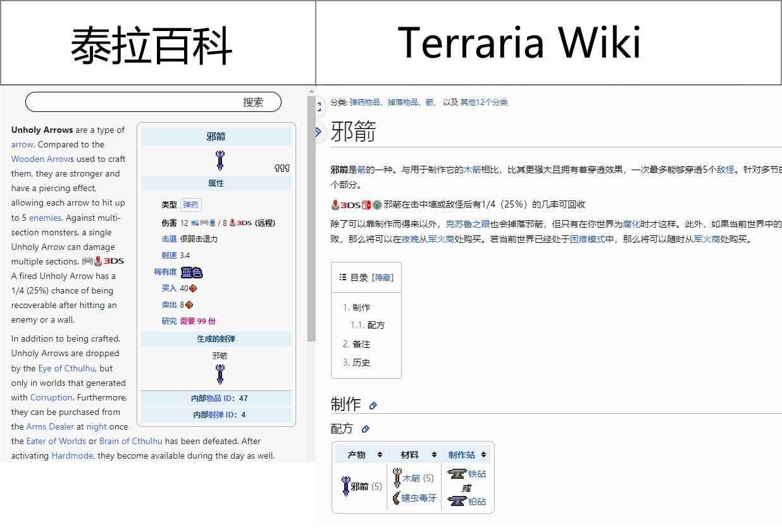The width and height of the screenshot is (782, 532).
Task: Collapse table of contents via 隐藏
Action: click(x=382, y=277)
